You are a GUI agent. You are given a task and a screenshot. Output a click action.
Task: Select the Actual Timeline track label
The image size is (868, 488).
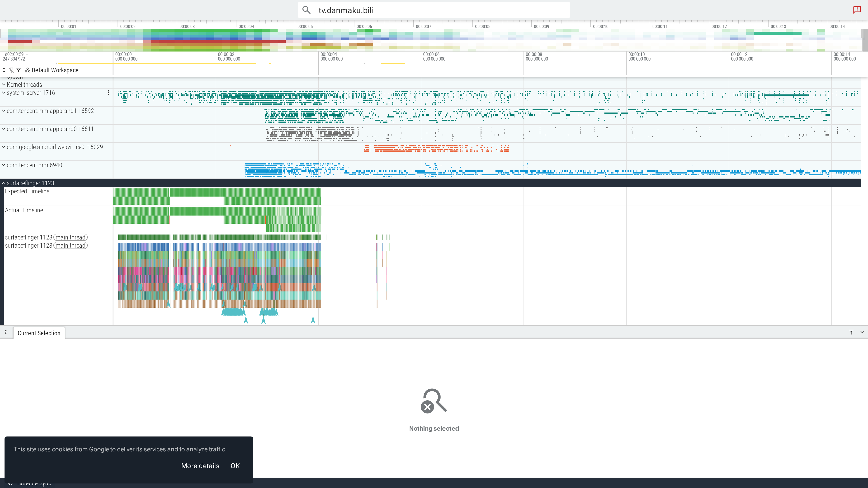tap(24, 210)
